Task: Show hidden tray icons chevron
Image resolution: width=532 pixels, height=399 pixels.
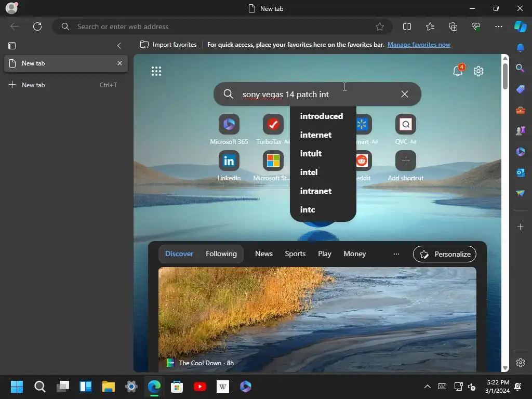Action: click(428, 387)
